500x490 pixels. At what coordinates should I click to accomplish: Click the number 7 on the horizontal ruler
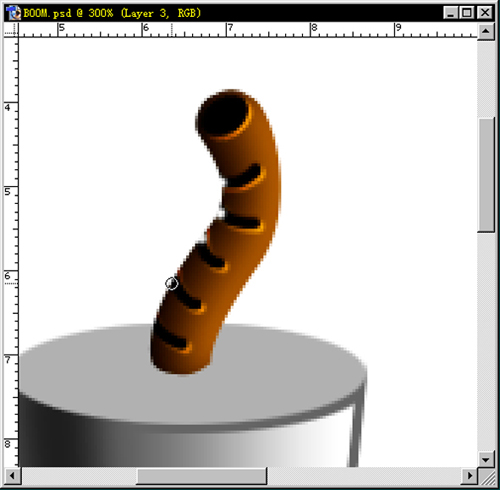tap(230, 28)
